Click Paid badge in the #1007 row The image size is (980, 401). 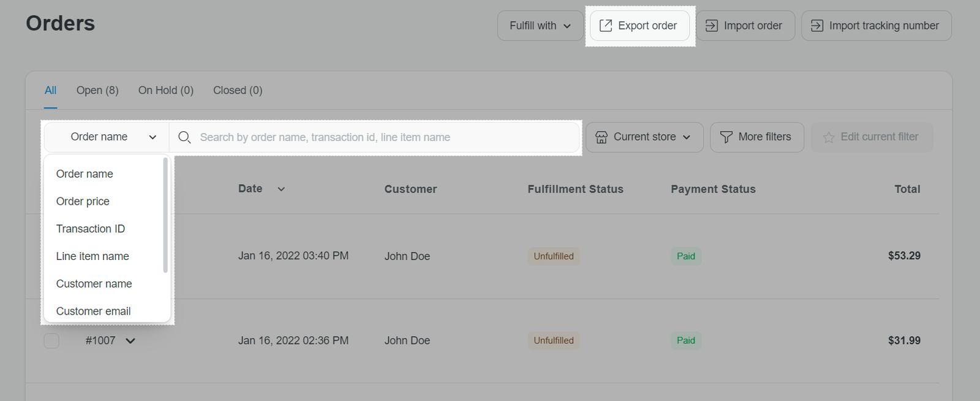click(686, 340)
